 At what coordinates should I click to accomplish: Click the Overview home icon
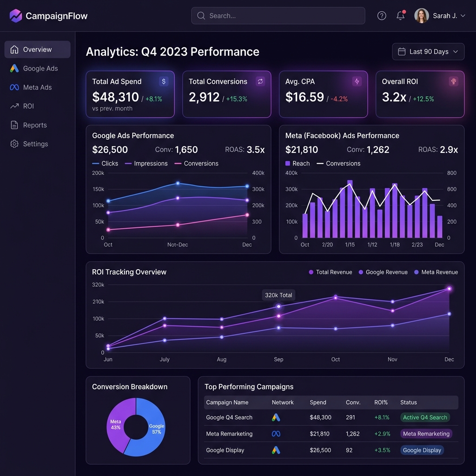tap(14, 49)
